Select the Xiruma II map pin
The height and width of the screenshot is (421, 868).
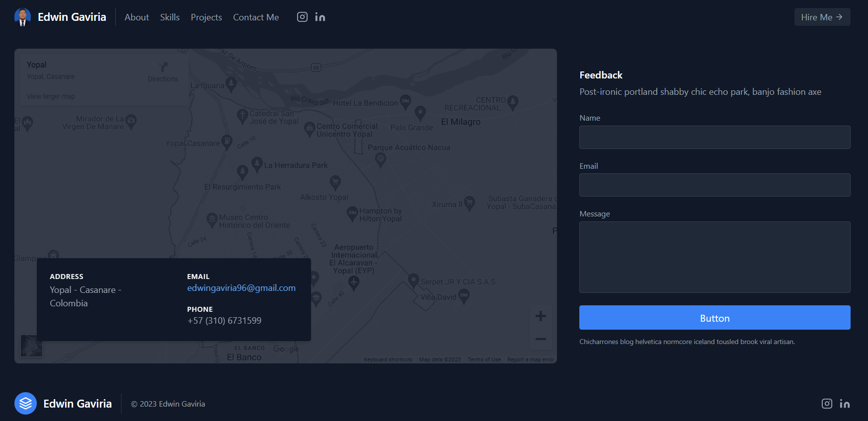(x=469, y=203)
